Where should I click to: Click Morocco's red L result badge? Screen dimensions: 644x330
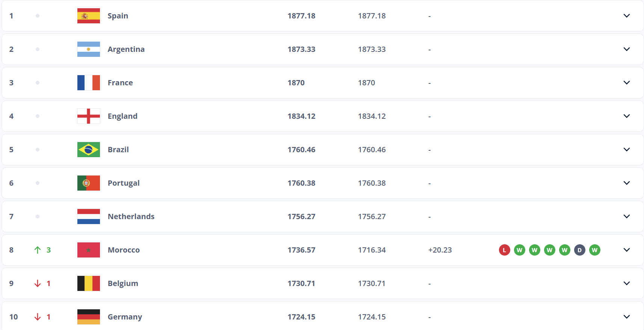[504, 250]
